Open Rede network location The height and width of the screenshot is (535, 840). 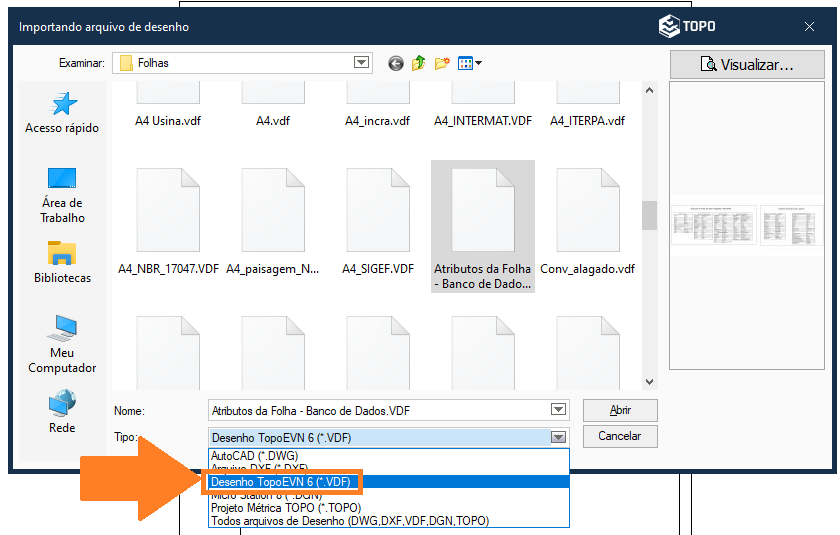62,411
